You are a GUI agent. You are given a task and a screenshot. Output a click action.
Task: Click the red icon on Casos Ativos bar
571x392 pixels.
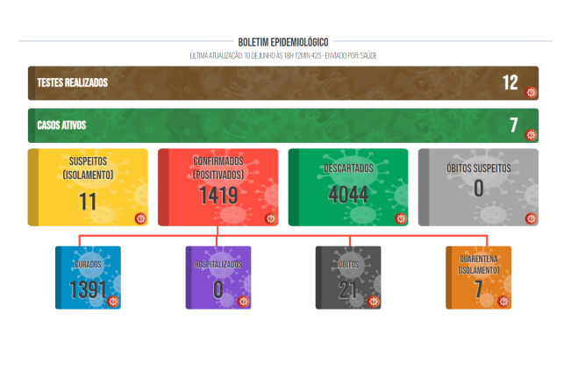(x=531, y=135)
